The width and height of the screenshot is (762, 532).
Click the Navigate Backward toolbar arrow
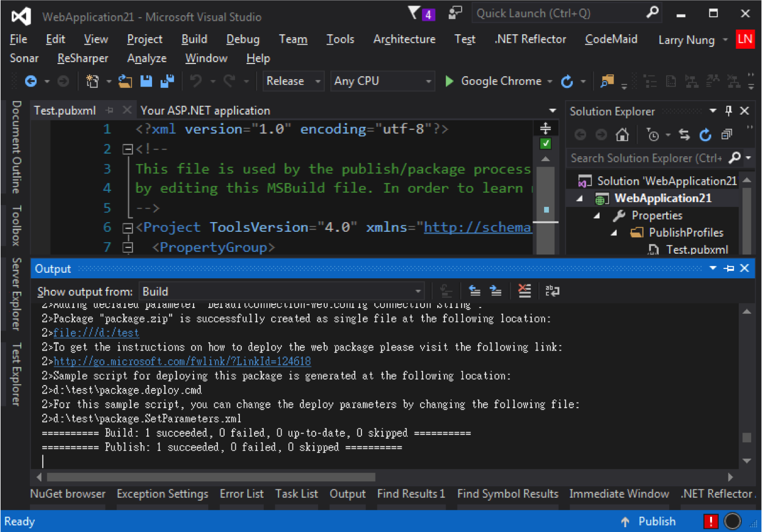coord(31,81)
